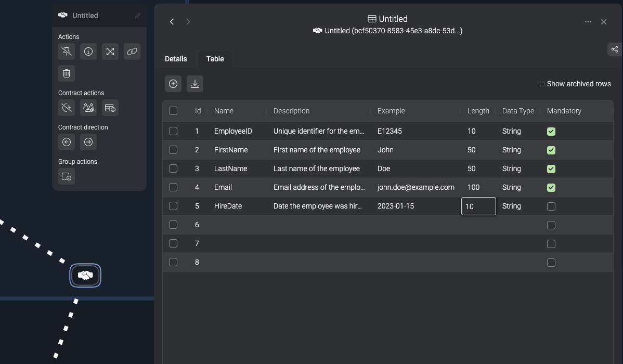Check Mandatory for the HireDate row
Image resolution: width=623 pixels, height=364 pixels.
pos(551,206)
